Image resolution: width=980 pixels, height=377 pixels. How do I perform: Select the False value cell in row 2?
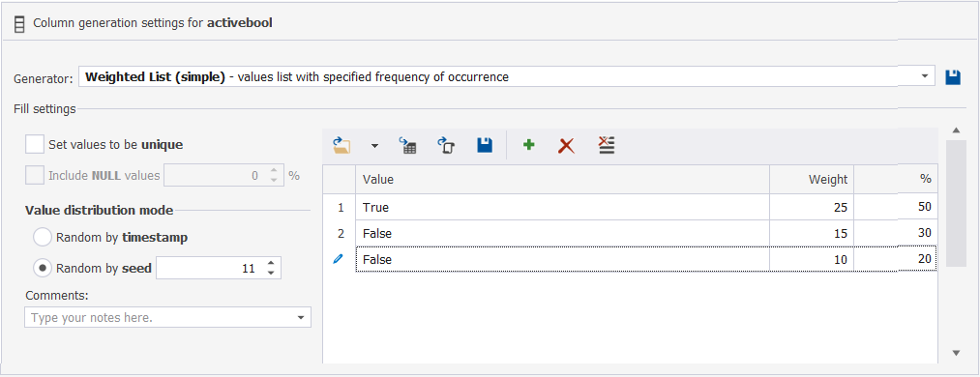tap(562, 233)
